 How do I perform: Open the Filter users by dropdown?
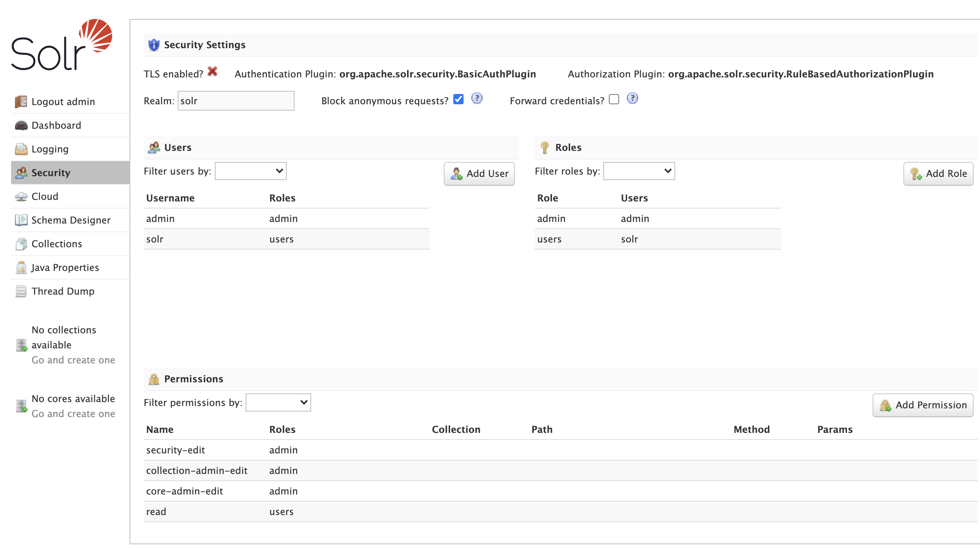250,171
